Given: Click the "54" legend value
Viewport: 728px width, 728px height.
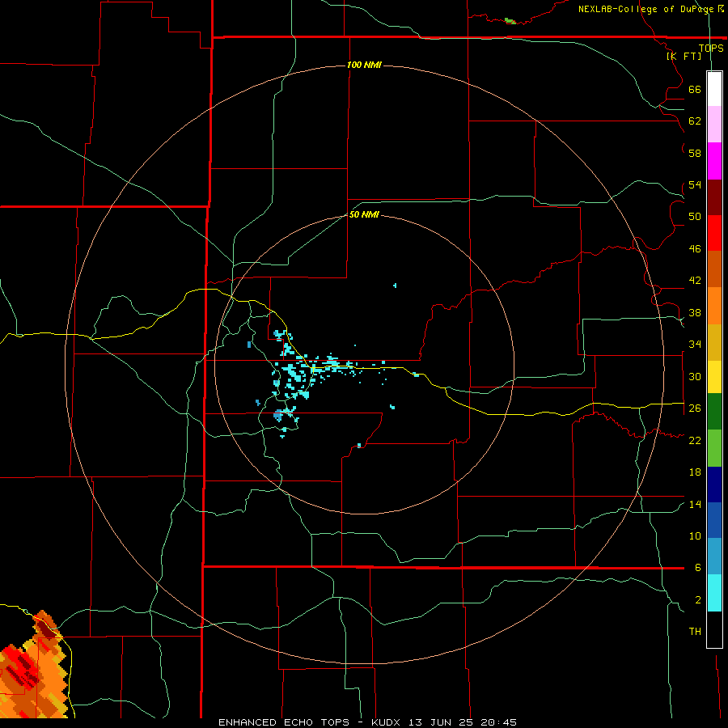Looking at the screenshot, I should tap(695, 184).
